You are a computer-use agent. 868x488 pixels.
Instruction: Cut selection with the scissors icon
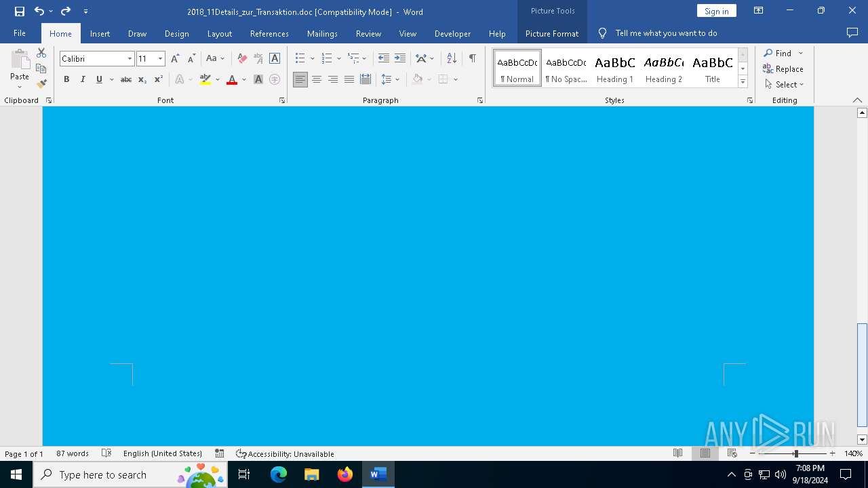41,53
